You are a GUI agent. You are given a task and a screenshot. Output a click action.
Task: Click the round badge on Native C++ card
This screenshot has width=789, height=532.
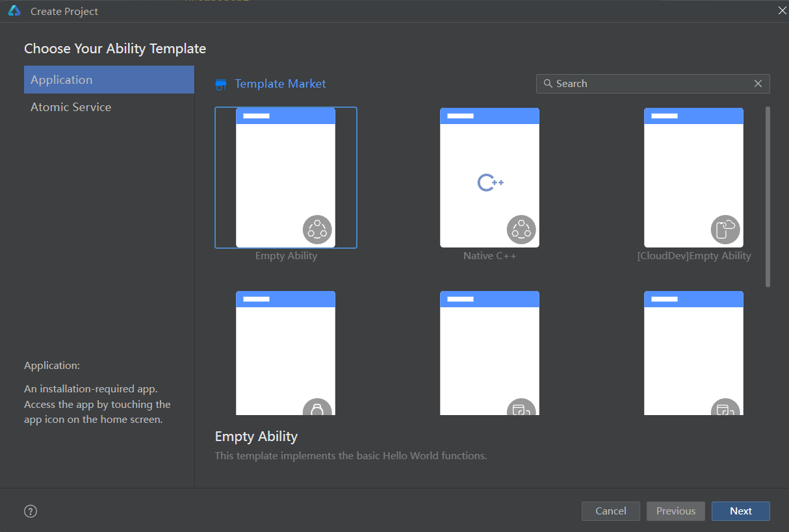(521, 230)
